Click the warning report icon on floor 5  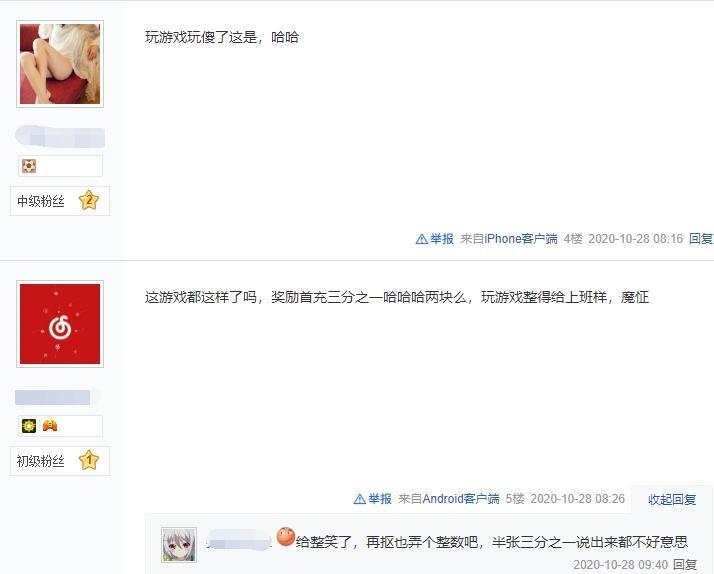click(360, 499)
